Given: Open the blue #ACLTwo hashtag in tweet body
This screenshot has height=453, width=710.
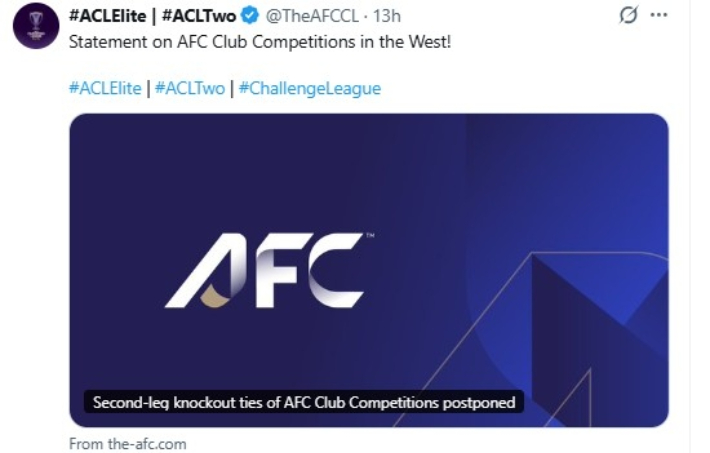Looking at the screenshot, I should 188,88.
